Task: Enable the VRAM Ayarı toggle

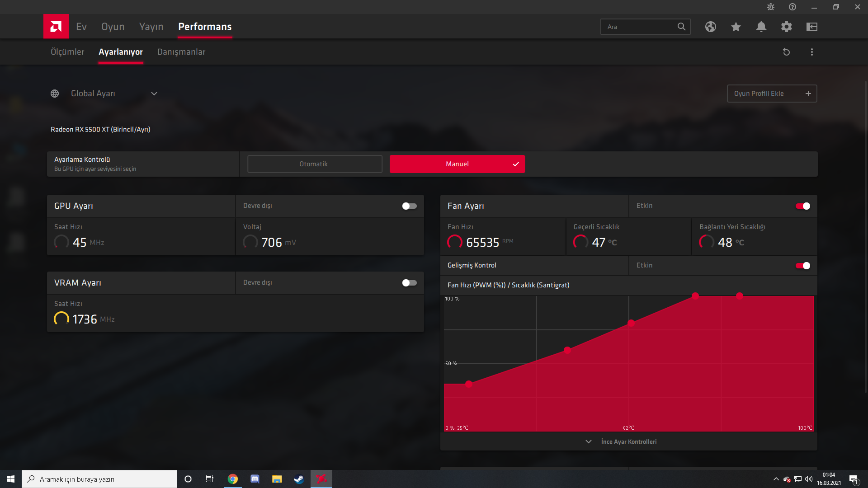Action: click(409, 283)
